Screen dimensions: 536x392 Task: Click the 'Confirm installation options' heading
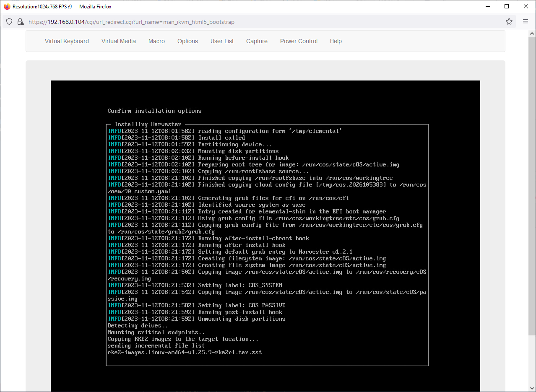coord(154,111)
